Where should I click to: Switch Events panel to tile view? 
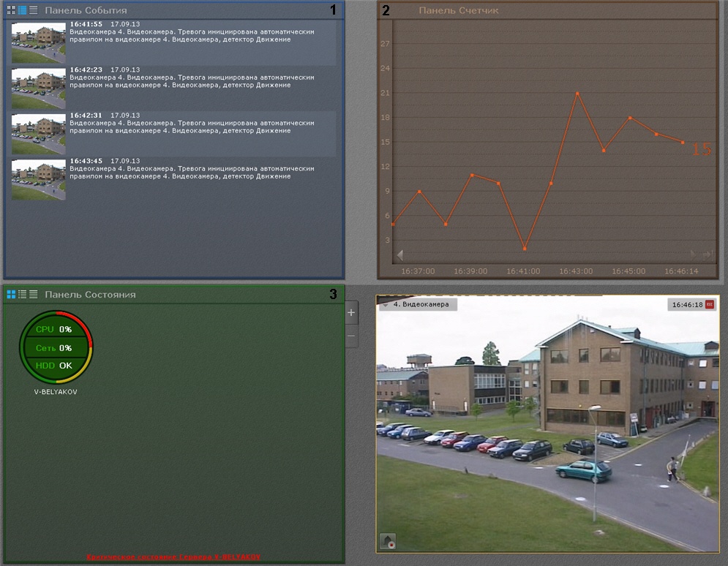pos(11,10)
